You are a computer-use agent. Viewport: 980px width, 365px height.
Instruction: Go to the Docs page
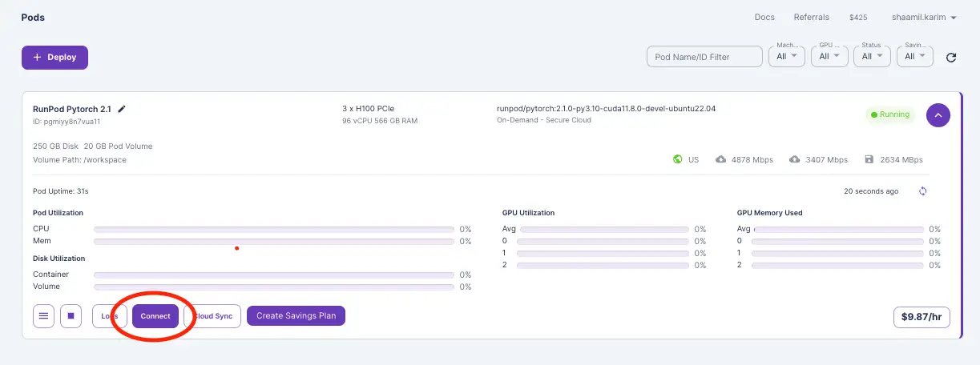coord(764,18)
